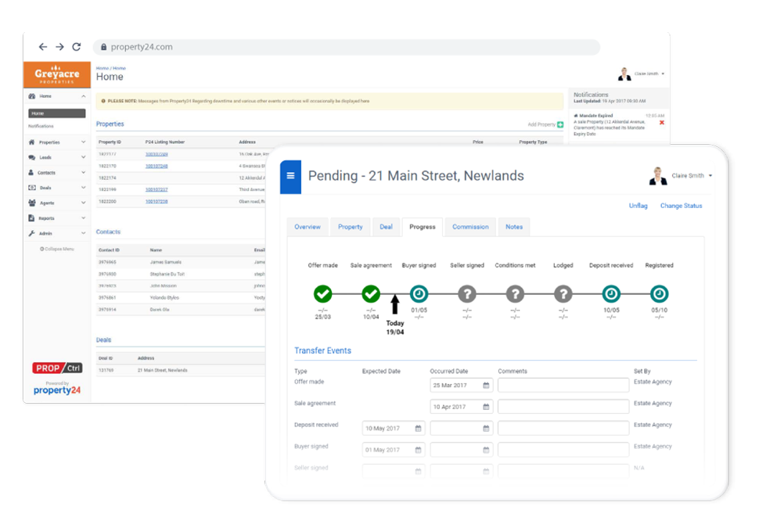This screenshot has width=759, height=532.
Task: Expand the Properties sidebar menu
Action: [53, 142]
